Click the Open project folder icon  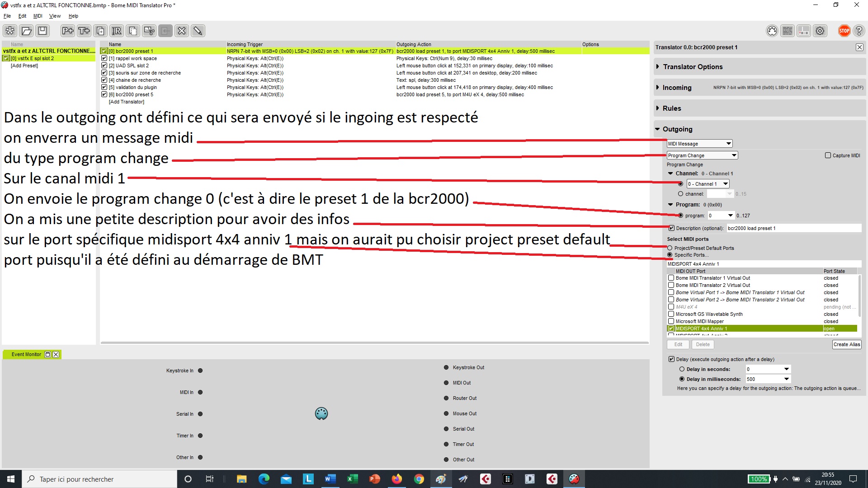[x=26, y=31]
